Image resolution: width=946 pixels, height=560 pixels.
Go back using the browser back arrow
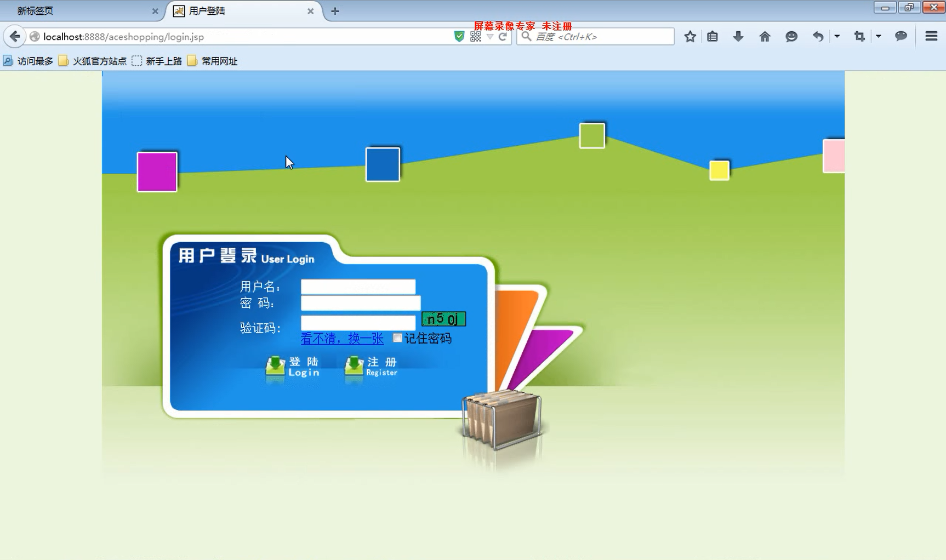[x=15, y=37]
